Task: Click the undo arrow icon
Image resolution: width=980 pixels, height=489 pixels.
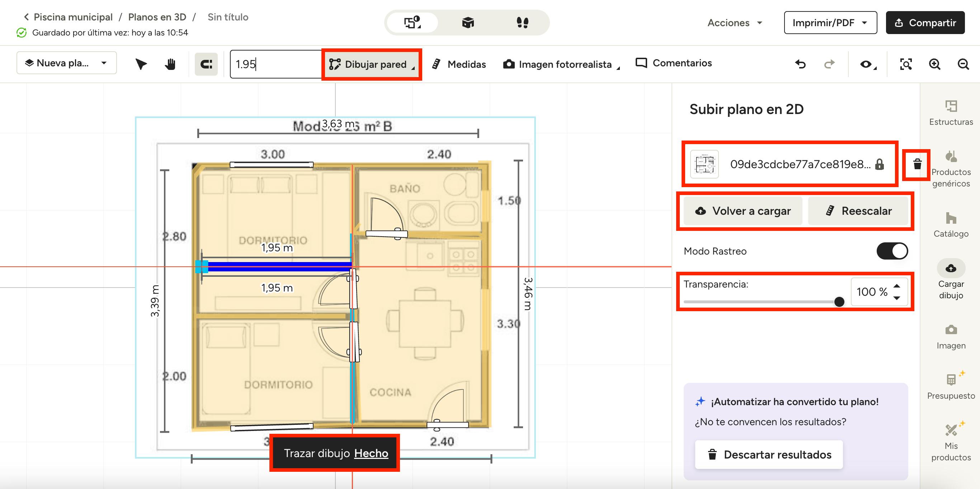Action: (x=800, y=64)
